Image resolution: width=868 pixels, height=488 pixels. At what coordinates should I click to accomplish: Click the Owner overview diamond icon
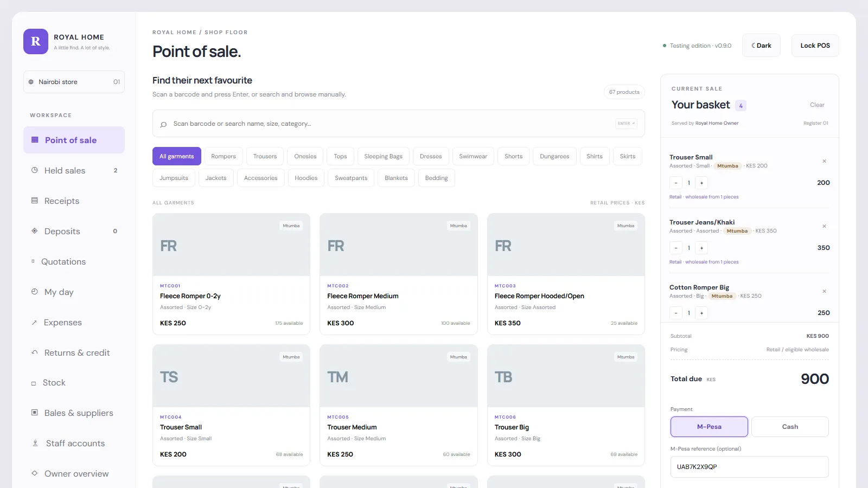(35, 473)
